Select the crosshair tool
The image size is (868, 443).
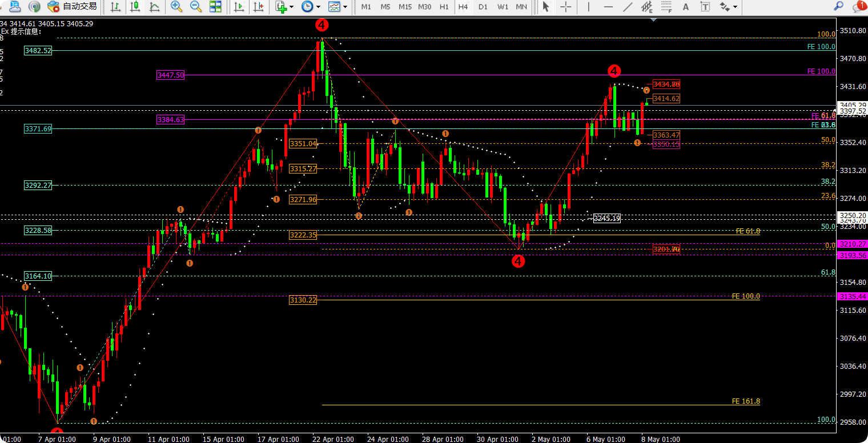[x=565, y=7]
